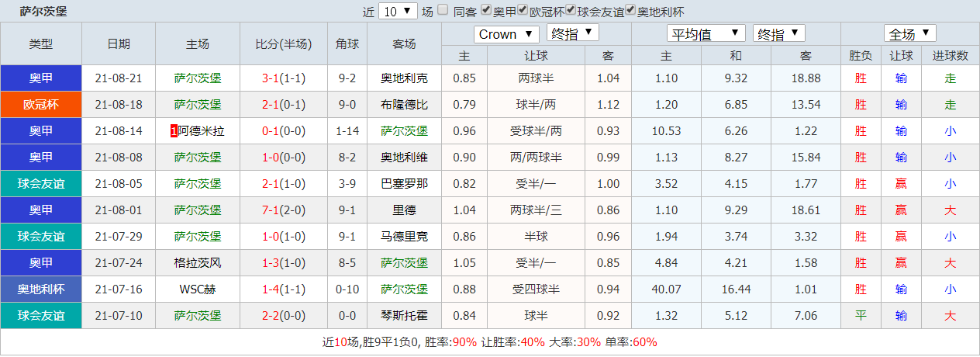Uncheck the 欧冠杯 filter checkbox
The height and width of the screenshot is (357, 980).
pos(523,11)
